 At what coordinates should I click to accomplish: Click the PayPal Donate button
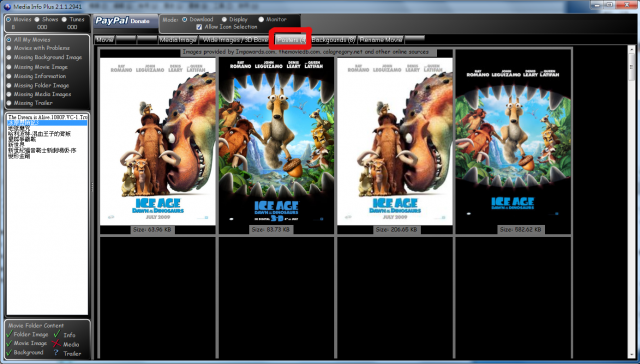(125, 21)
